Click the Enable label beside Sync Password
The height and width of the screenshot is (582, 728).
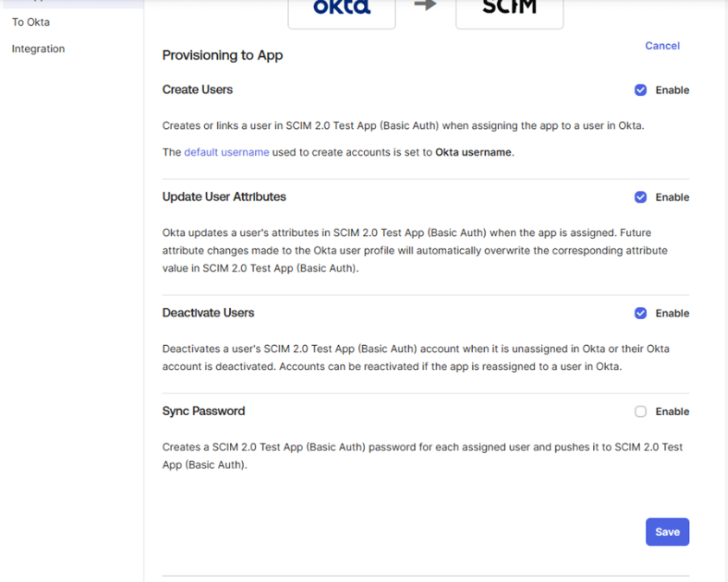pyautogui.click(x=673, y=412)
